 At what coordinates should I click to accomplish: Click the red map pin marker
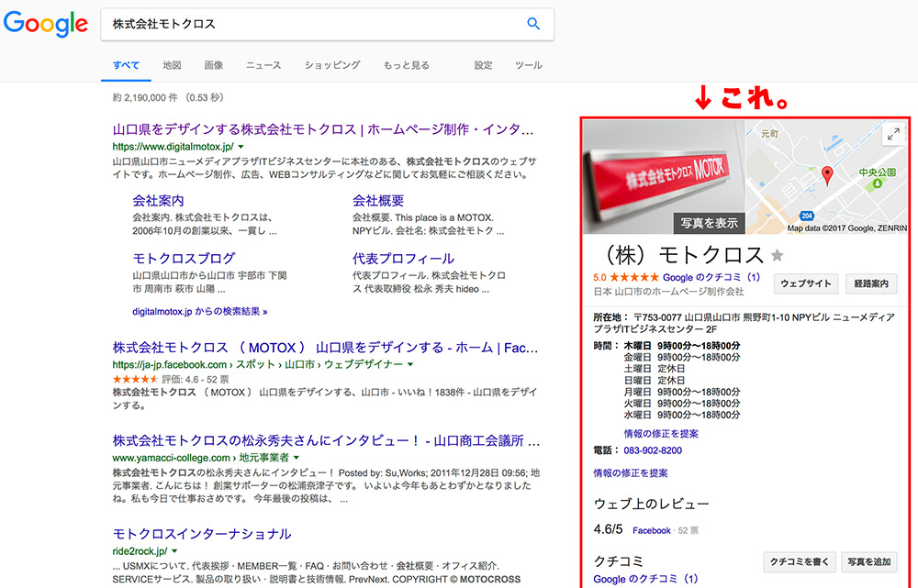click(827, 175)
